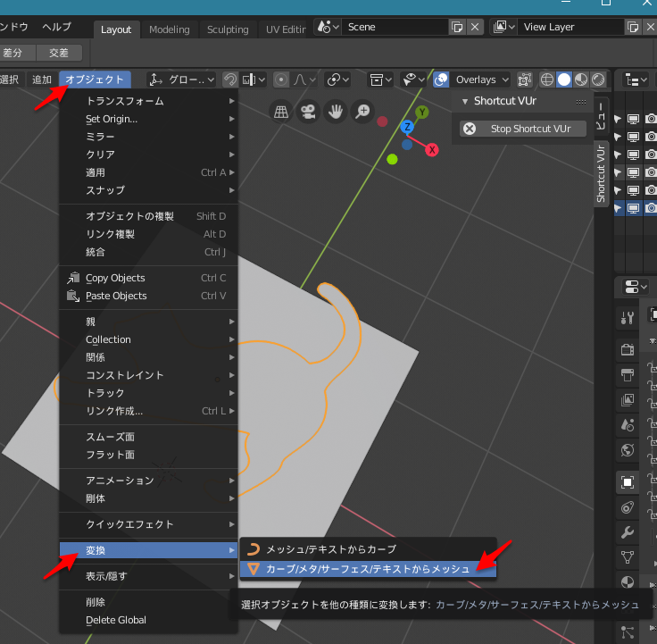Open the World properties globe icon

(x=628, y=450)
